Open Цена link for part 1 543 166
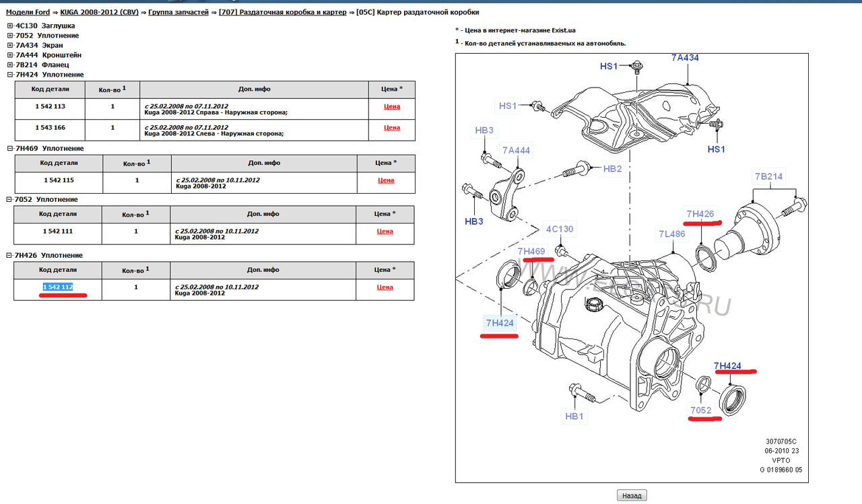This screenshot has height=504, width=862. point(392,128)
